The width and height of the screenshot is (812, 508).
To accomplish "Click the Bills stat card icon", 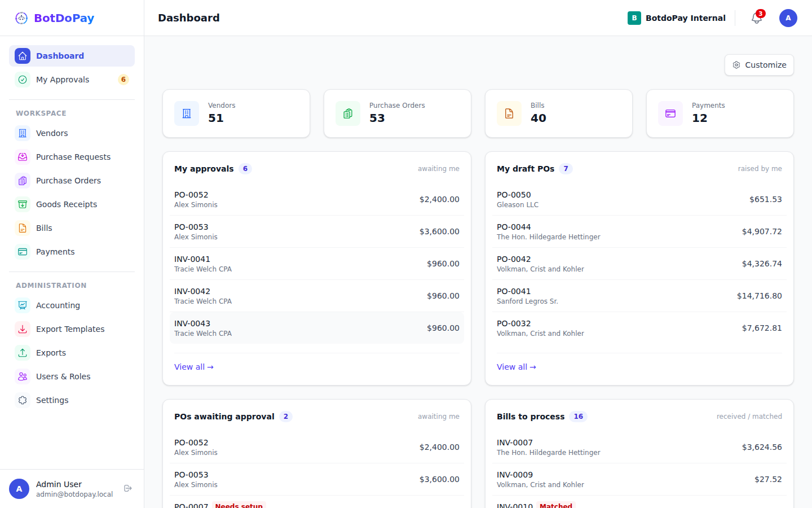I will pos(509,113).
